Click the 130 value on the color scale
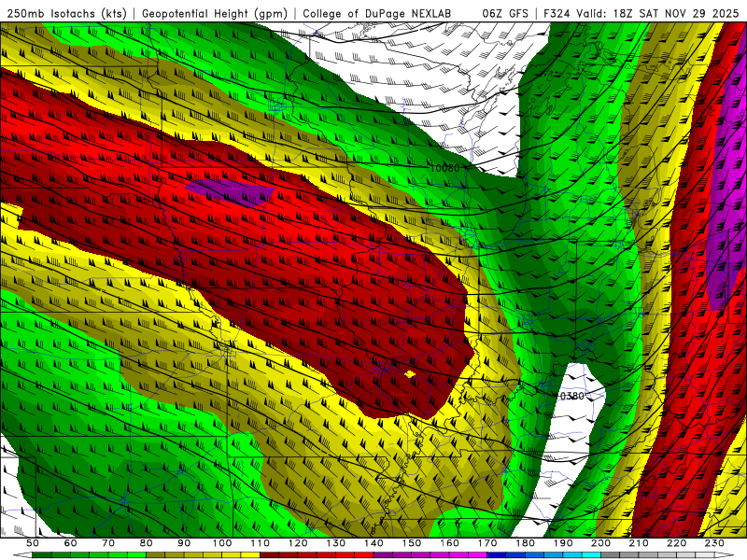 tap(336, 543)
